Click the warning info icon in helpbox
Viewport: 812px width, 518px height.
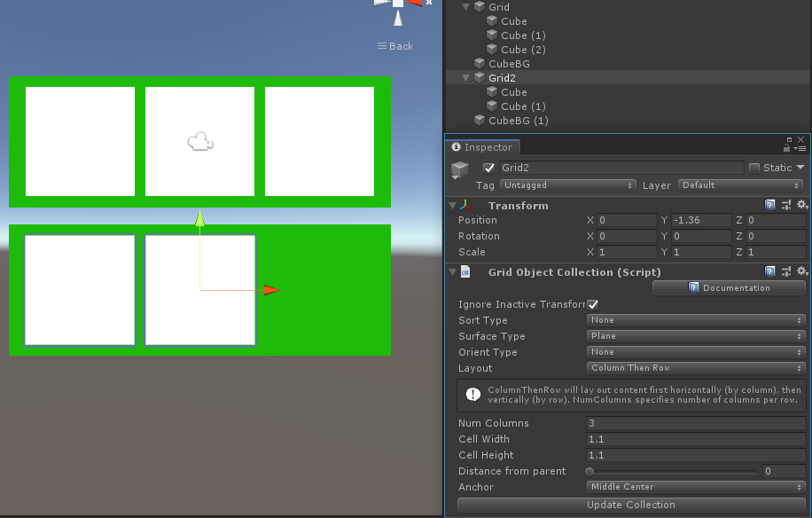click(x=472, y=395)
